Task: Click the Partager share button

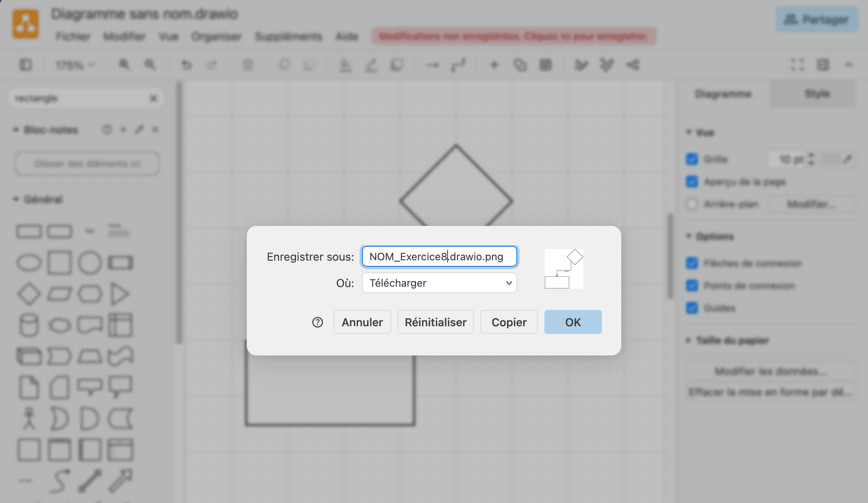Action: [816, 19]
